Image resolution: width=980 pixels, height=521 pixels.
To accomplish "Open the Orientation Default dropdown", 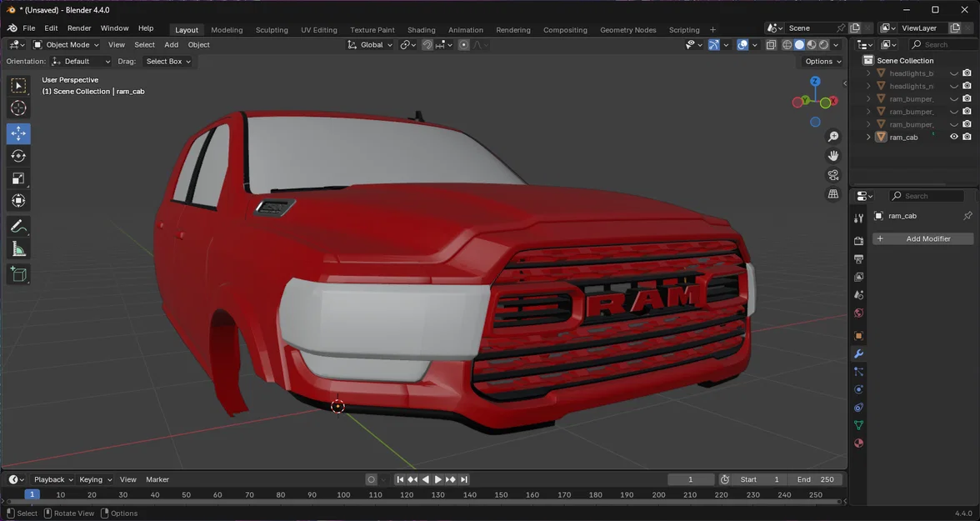I will coord(82,62).
